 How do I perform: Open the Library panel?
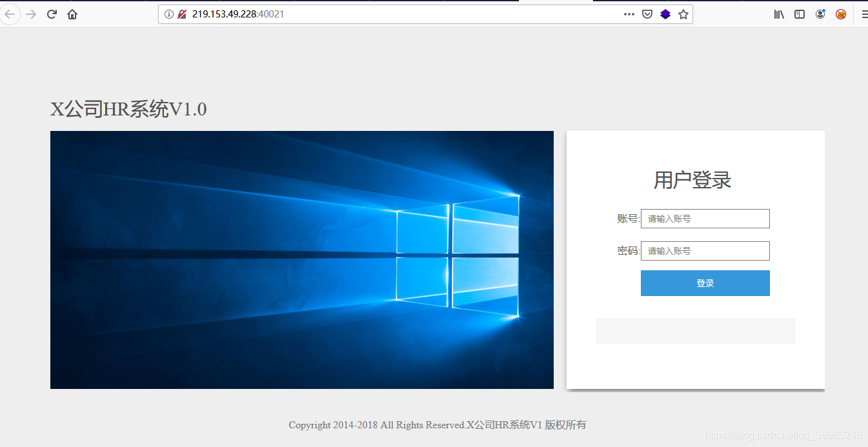[779, 14]
